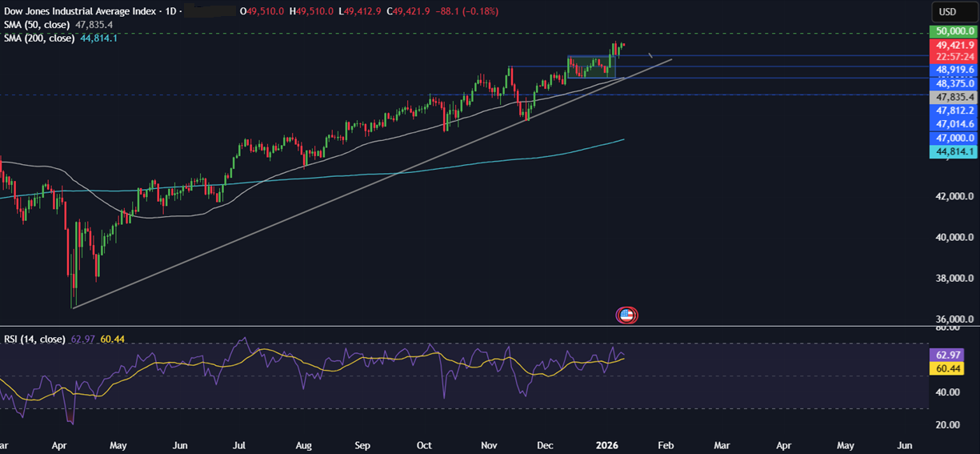Image resolution: width=980 pixels, height=454 pixels.
Task: Click the 40,000.0 price axis value
Action: coord(954,237)
